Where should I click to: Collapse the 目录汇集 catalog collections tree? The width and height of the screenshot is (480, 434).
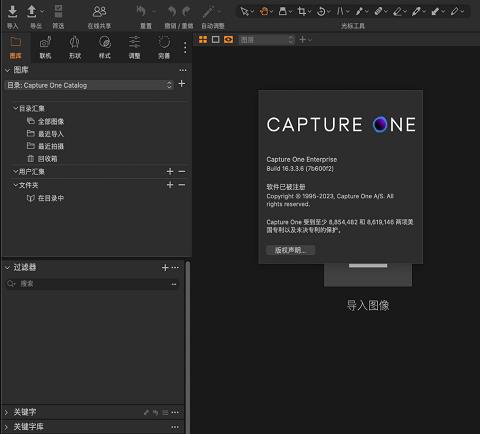(x=15, y=108)
